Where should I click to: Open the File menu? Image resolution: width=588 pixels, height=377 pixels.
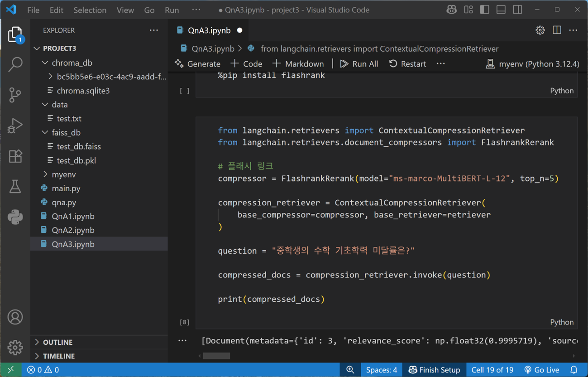point(33,10)
